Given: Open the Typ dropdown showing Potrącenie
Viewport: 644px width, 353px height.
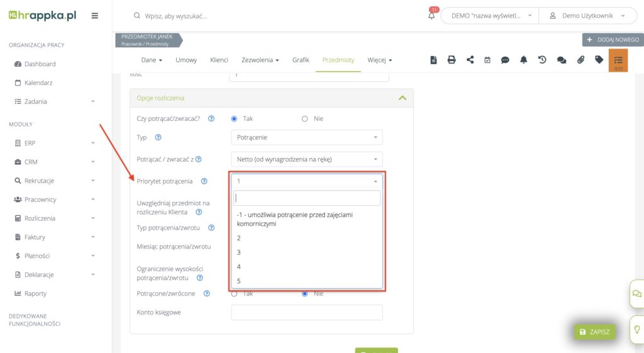Looking at the screenshot, I should pyautogui.click(x=306, y=137).
